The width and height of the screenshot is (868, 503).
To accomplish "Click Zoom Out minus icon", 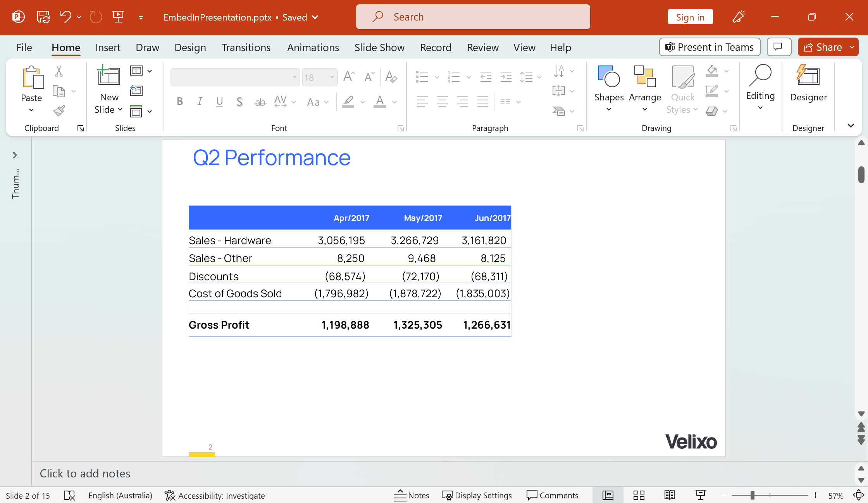I will (724, 495).
